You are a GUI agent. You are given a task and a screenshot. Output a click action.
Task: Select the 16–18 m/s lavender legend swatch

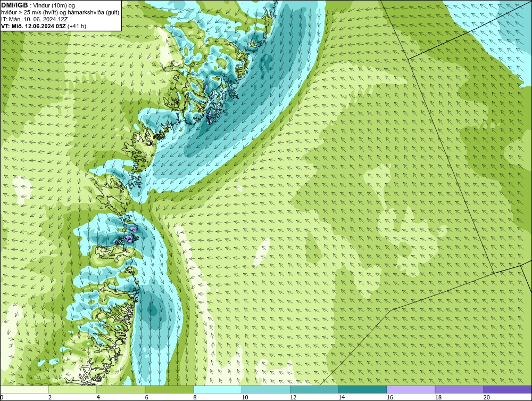411,389
